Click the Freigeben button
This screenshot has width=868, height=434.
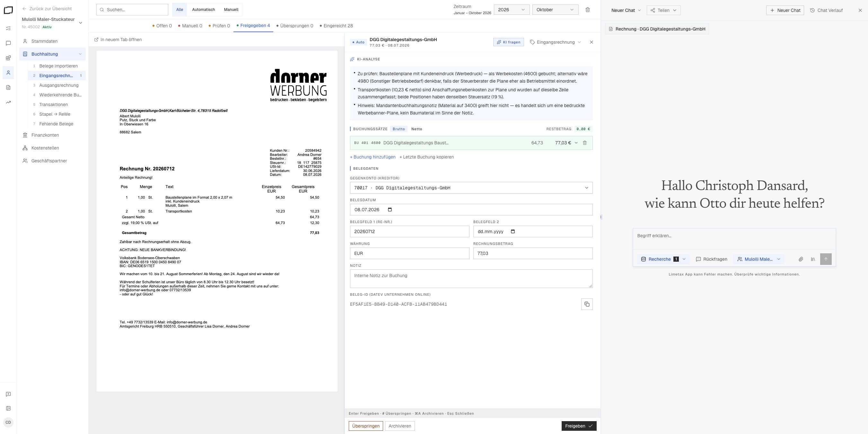(579, 426)
